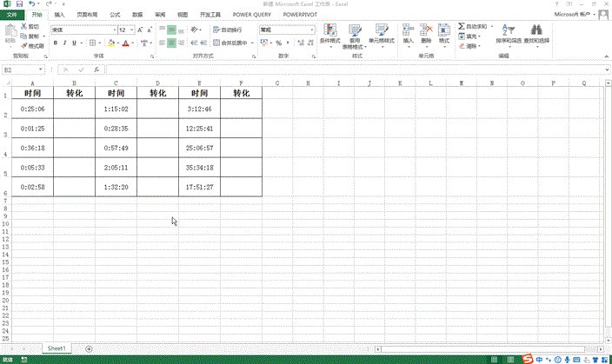Select cell containing 0:25:06
This screenshot has height=364, width=612.
click(x=32, y=109)
